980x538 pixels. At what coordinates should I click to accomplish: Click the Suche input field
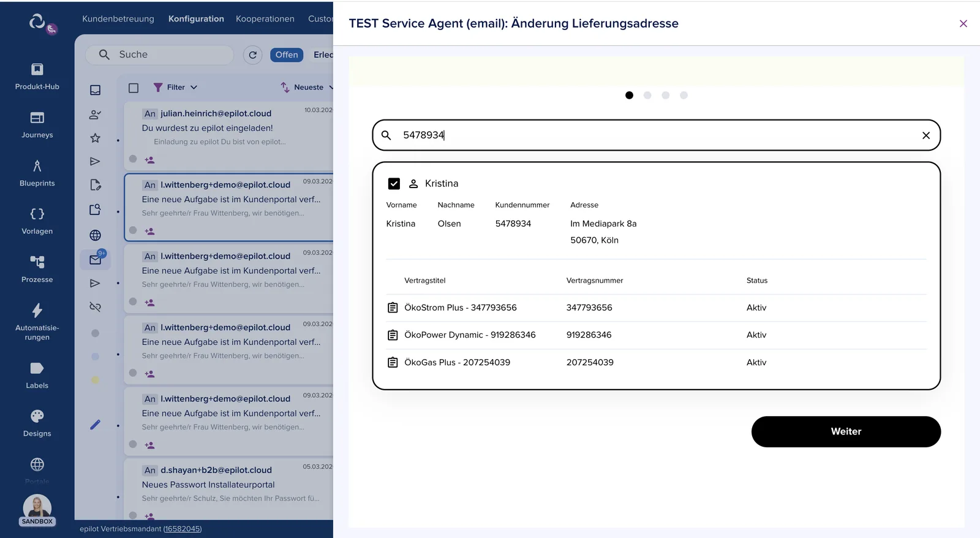159,55
